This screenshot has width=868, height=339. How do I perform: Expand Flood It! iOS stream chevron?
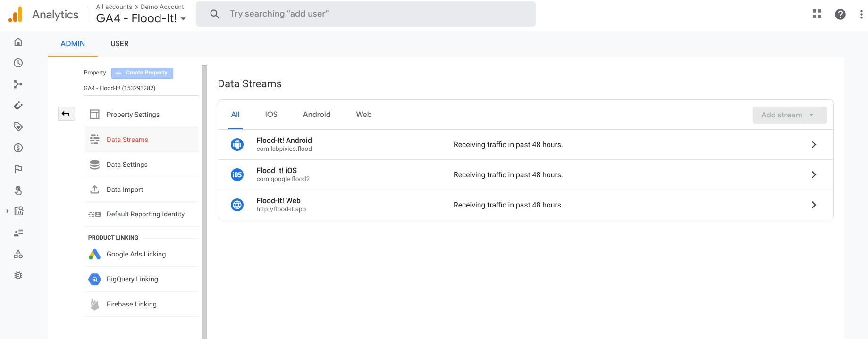814,175
